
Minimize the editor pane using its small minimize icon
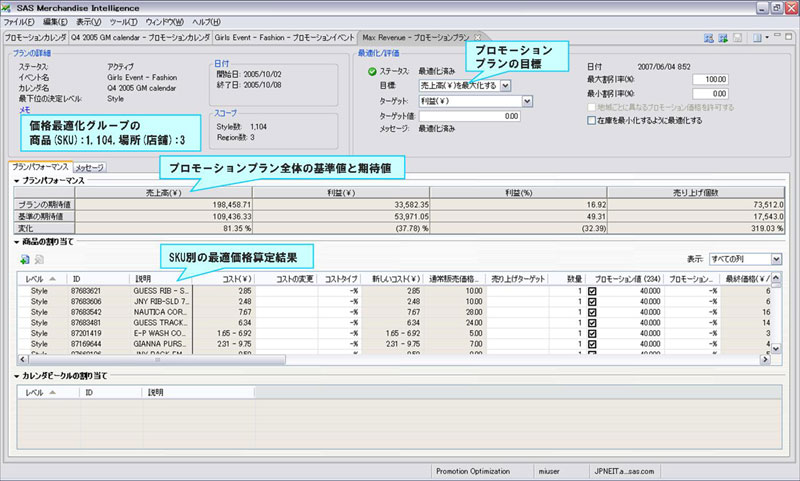[x=778, y=35]
